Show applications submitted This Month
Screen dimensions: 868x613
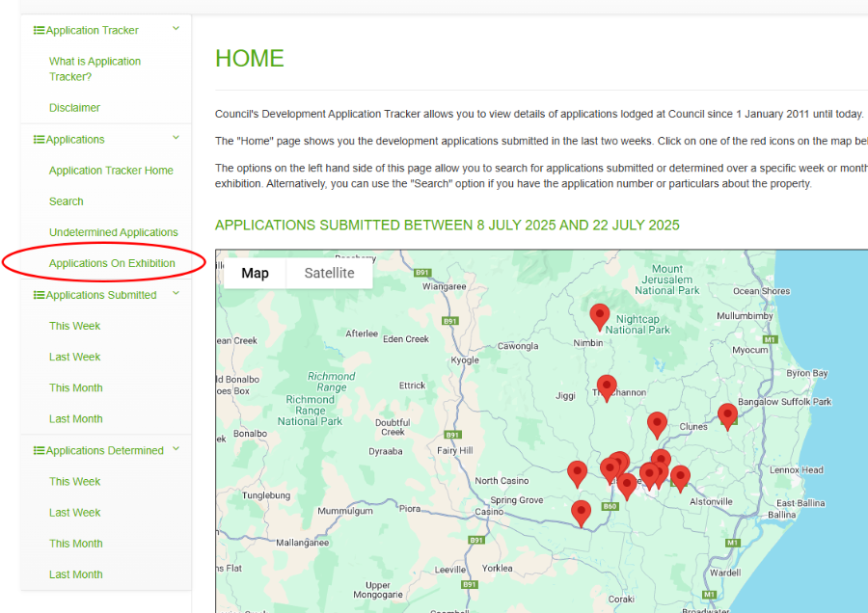[76, 387]
